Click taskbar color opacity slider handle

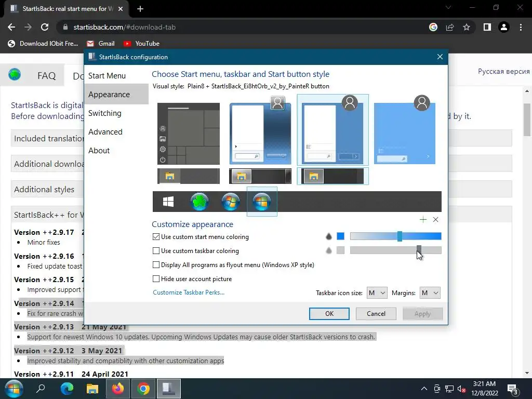pyautogui.click(x=419, y=250)
